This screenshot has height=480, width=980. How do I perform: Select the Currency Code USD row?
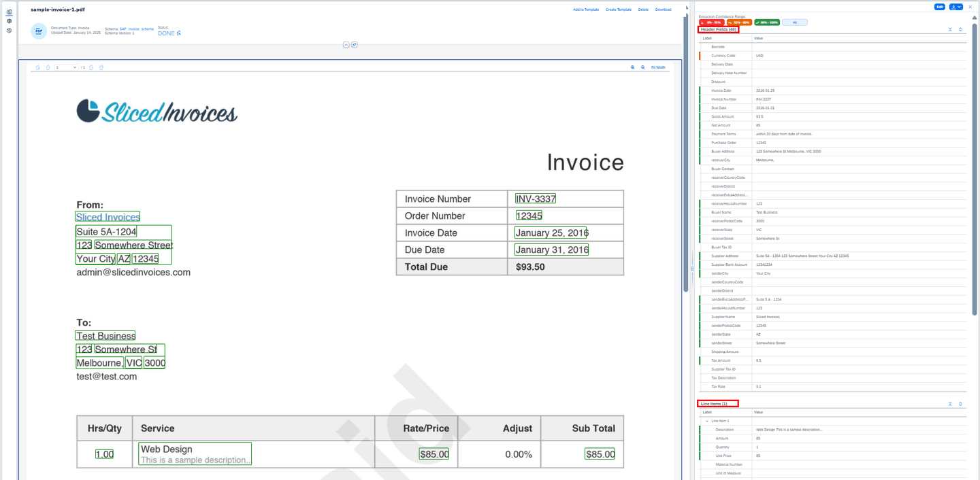[x=833, y=56]
